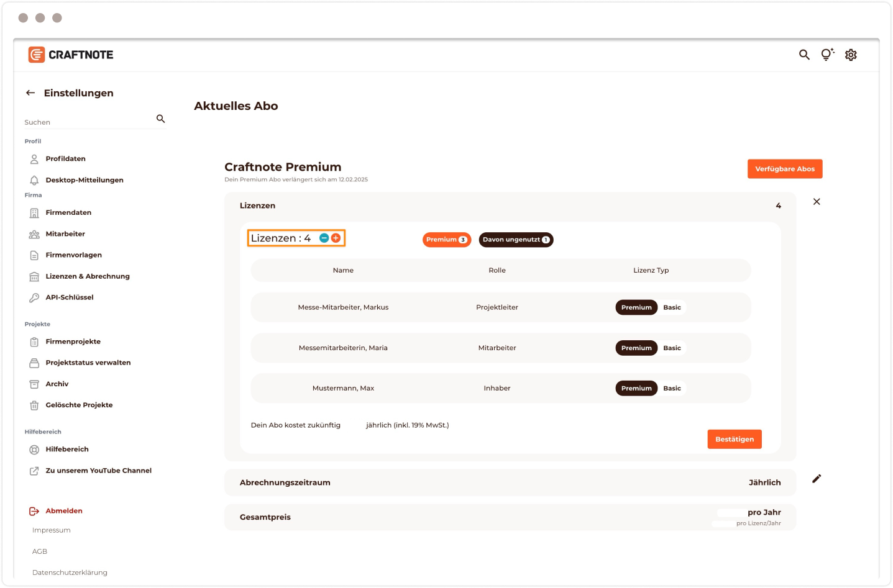
Task: Set Maria Messemitarbeiterin license to Basic
Action: (x=672, y=348)
